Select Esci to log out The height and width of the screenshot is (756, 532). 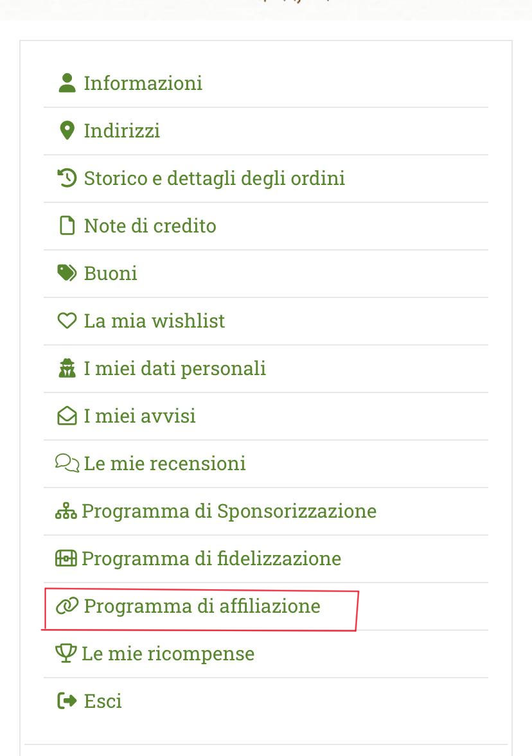pyautogui.click(x=103, y=700)
